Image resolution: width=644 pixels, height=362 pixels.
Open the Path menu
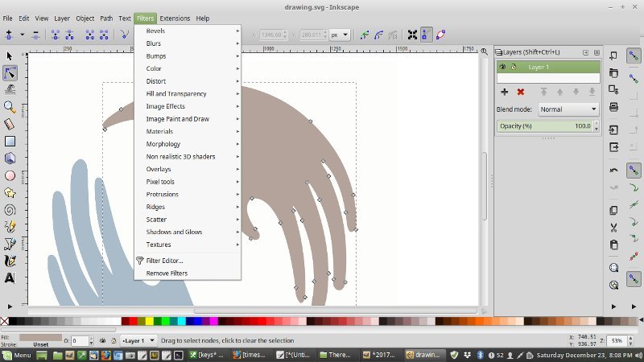pos(106,19)
